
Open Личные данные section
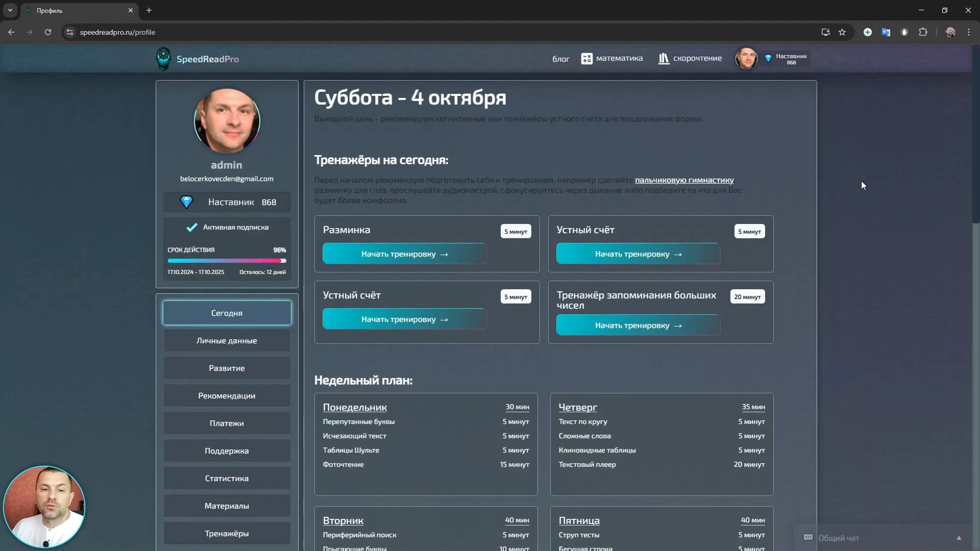(x=227, y=340)
